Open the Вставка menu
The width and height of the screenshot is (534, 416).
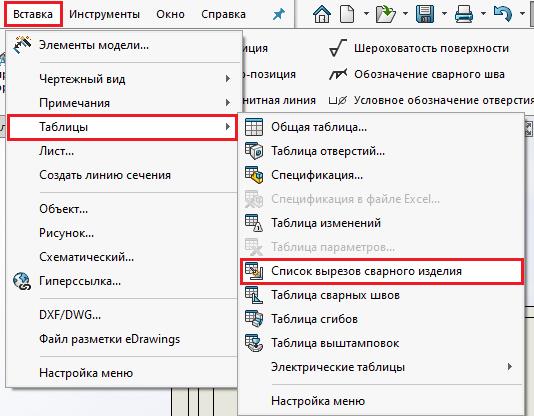coord(33,14)
